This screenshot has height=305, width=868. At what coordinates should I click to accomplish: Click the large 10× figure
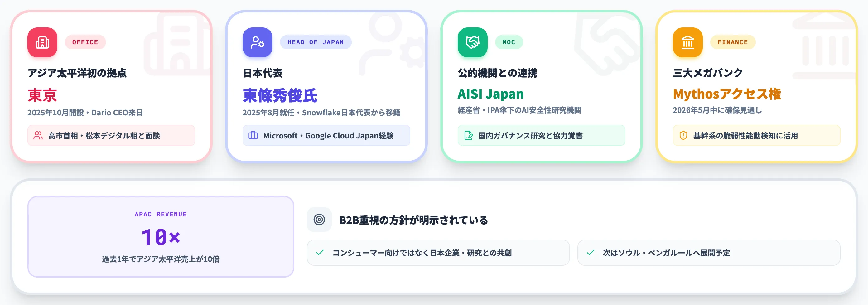tap(161, 237)
